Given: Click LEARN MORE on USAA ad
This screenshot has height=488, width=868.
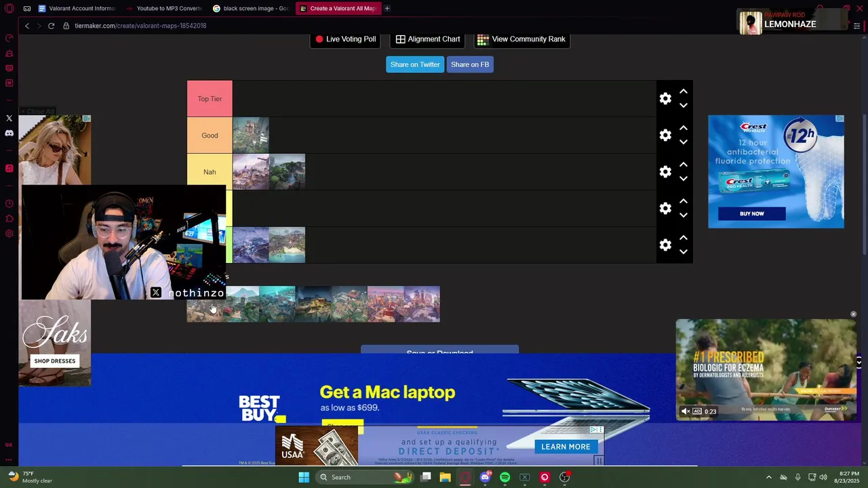Looking at the screenshot, I should tap(566, 447).
